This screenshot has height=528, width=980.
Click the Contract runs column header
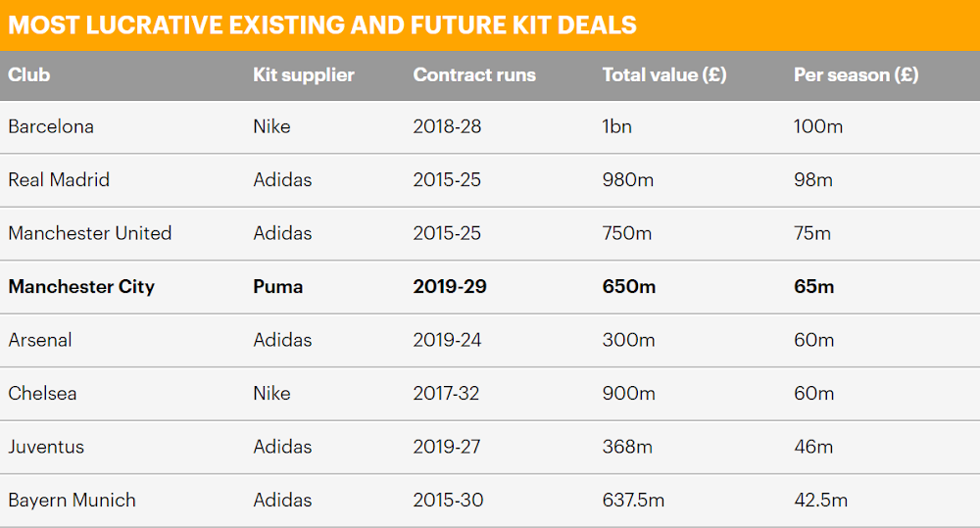tap(474, 75)
